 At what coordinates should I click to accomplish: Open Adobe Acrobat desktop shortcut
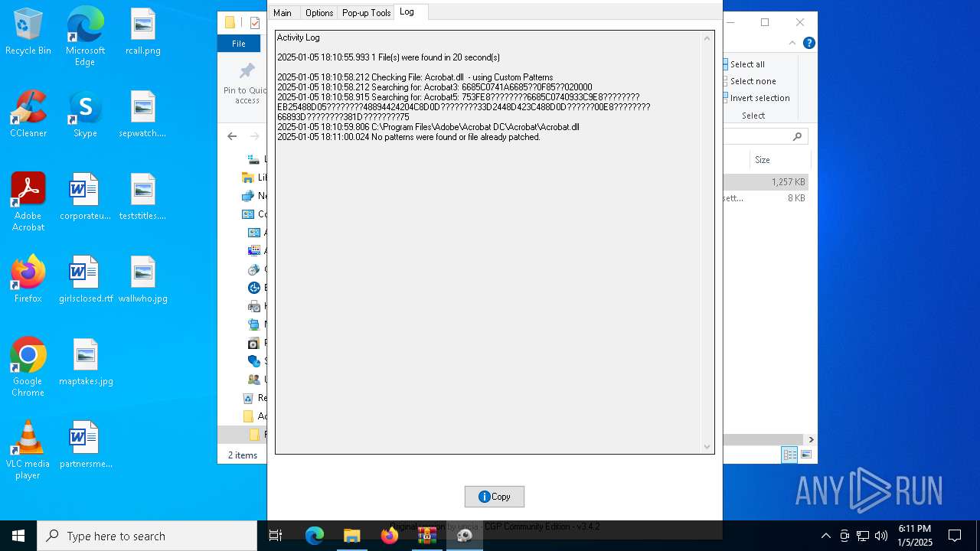pos(28,202)
